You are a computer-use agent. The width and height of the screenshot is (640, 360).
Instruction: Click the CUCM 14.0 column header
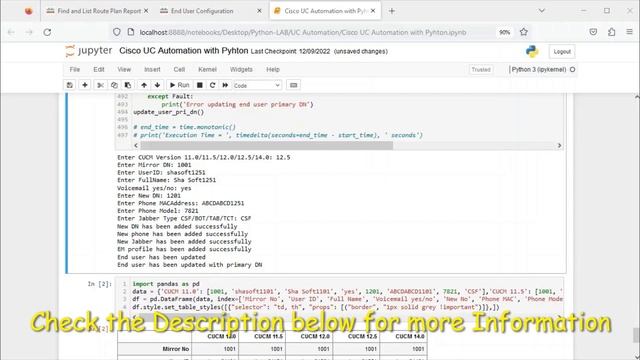point(409,336)
